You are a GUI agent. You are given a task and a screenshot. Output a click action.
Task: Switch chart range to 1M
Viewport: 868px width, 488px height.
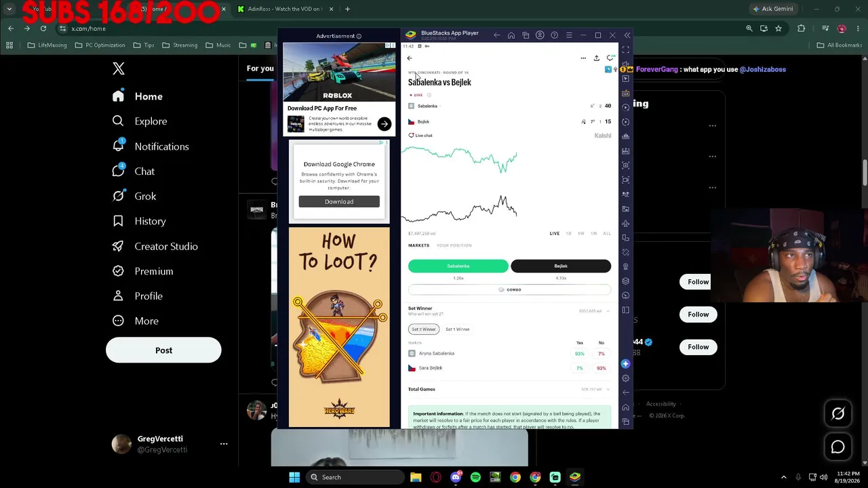pos(593,233)
